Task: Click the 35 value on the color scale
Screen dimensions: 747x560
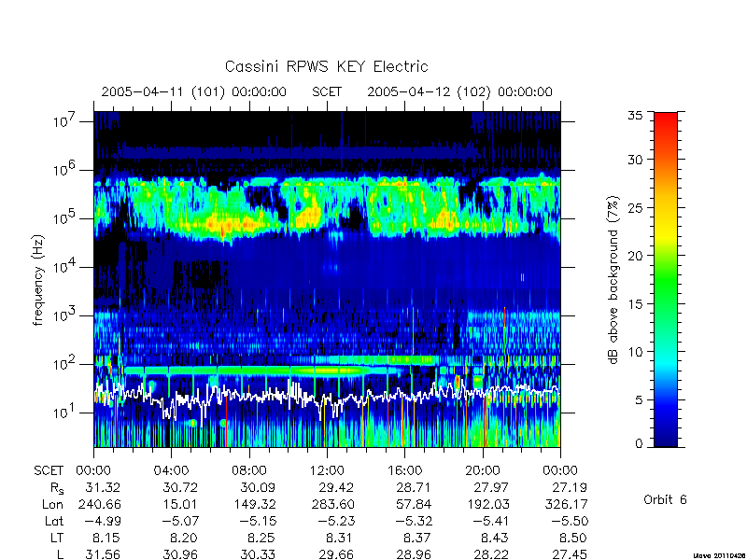Action: 636,116
